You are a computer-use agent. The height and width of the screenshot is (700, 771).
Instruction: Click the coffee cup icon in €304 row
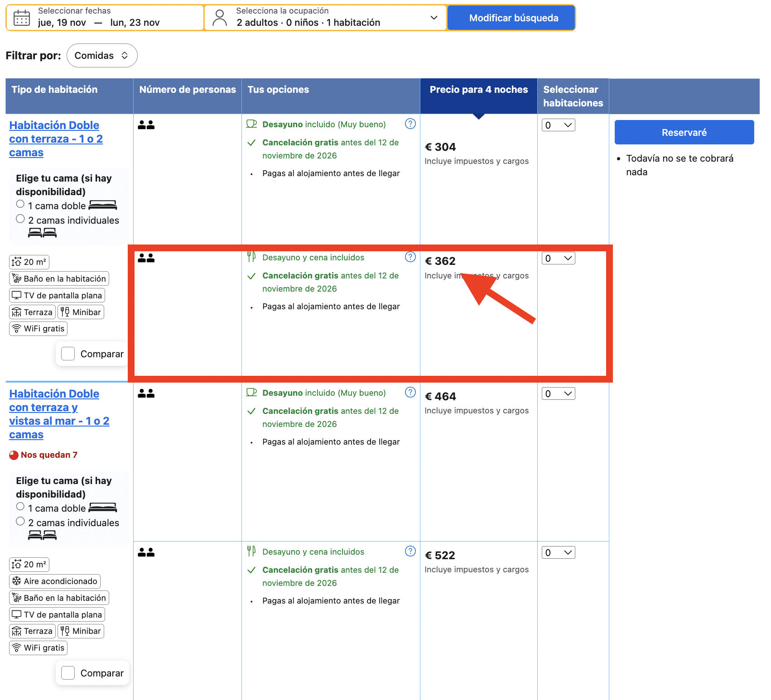tap(251, 124)
